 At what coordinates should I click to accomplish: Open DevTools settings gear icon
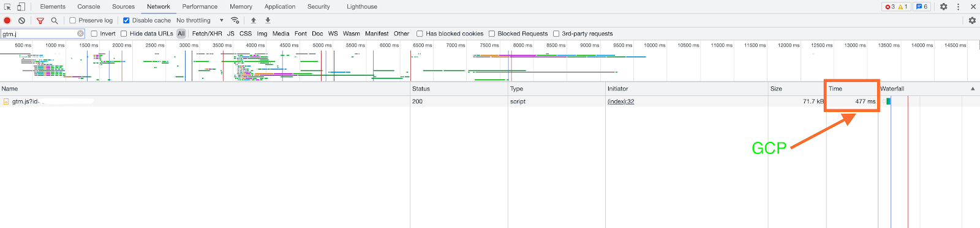pyautogui.click(x=944, y=7)
